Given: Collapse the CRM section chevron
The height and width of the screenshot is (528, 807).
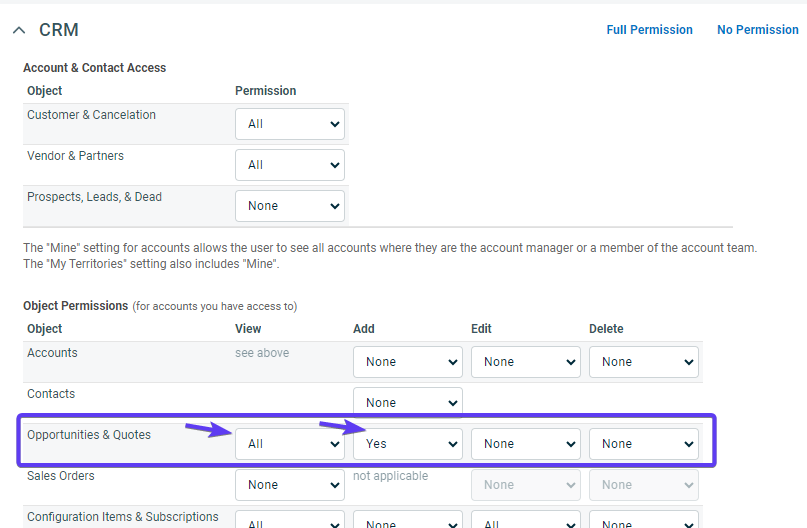Looking at the screenshot, I should [x=19, y=31].
